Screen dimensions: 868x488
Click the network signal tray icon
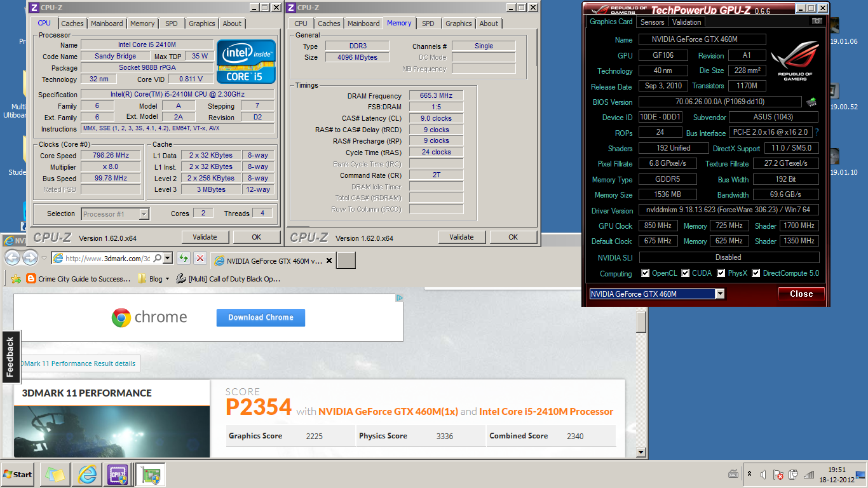(809, 475)
